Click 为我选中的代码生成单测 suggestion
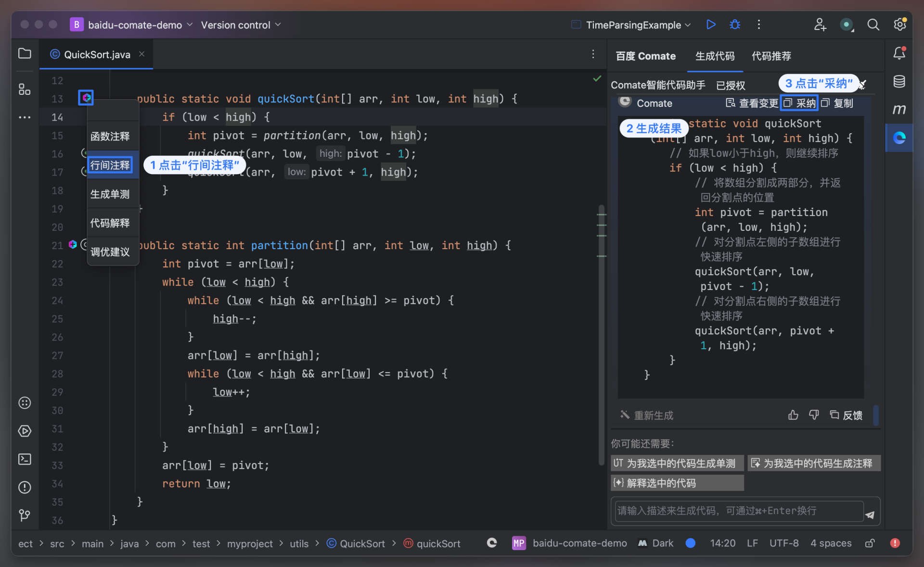This screenshot has width=924, height=567. pyautogui.click(x=677, y=463)
